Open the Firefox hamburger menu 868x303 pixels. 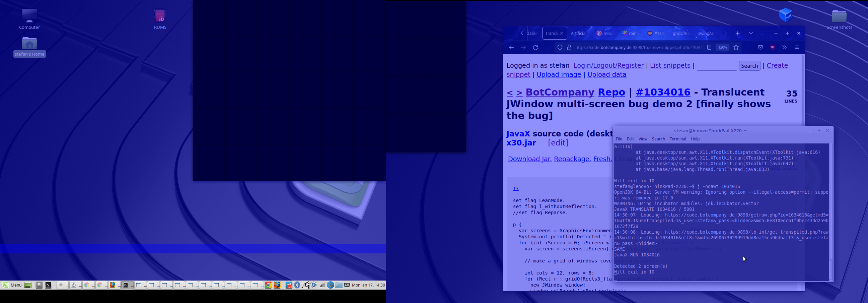coord(797,48)
